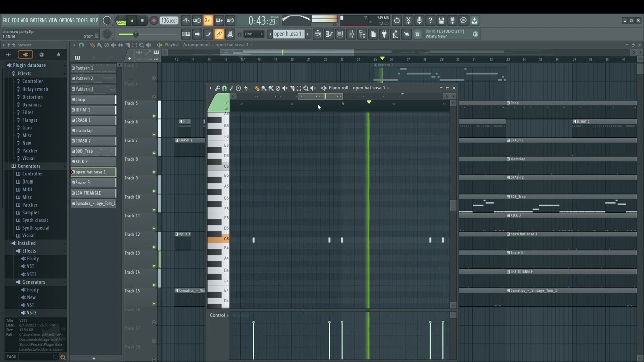This screenshot has height=362, width=644.
Task: Select the Snare 3 pattern in picker
Action: pos(94,183)
